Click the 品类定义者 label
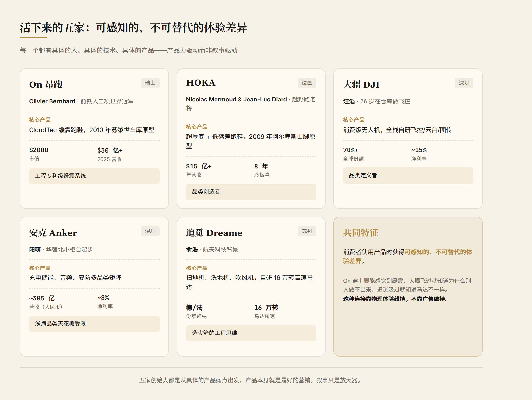 coord(408,175)
